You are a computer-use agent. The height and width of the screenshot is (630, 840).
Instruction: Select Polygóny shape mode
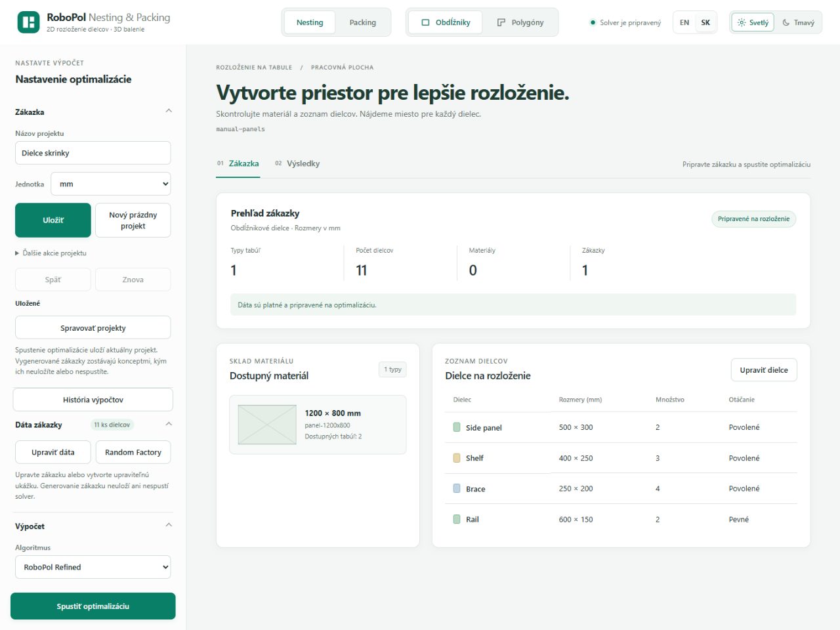click(x=520, y=22)
